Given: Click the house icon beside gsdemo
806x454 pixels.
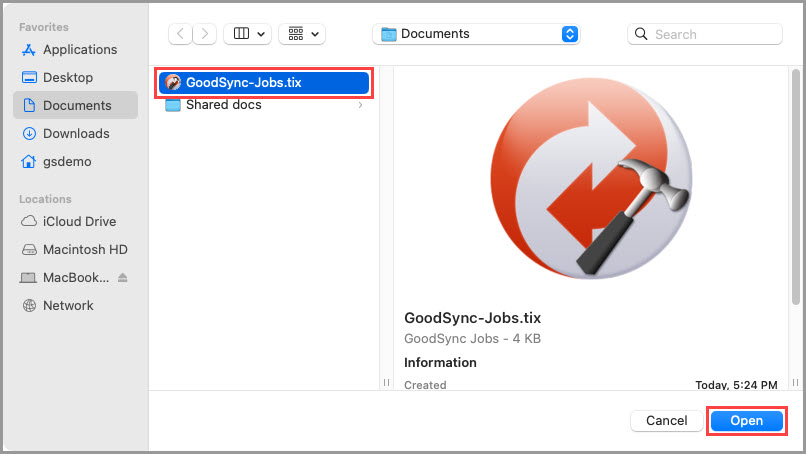Looking at the screenshot, I should tap(28, 161).
